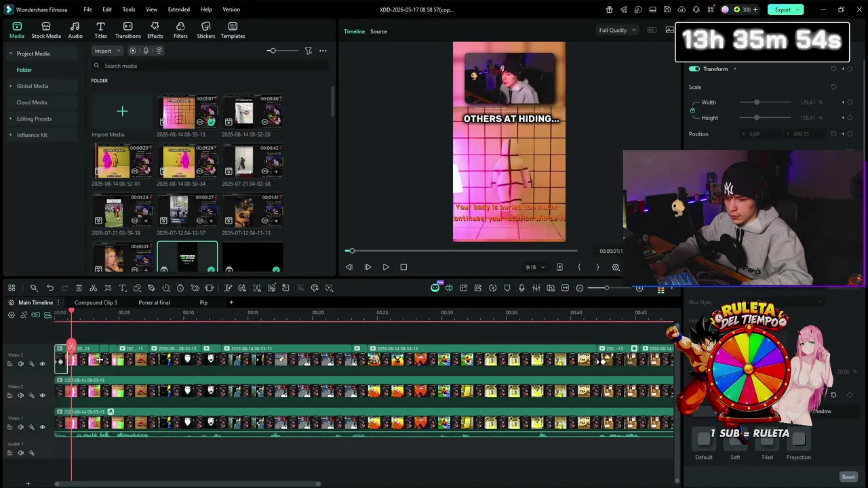
Task: Split clip with the scissors tool
Action: click(94, 288)
